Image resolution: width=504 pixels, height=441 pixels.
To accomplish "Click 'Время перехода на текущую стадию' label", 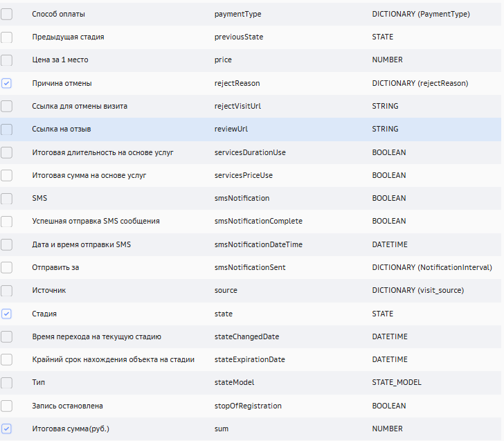I will [x=96, y=336].
